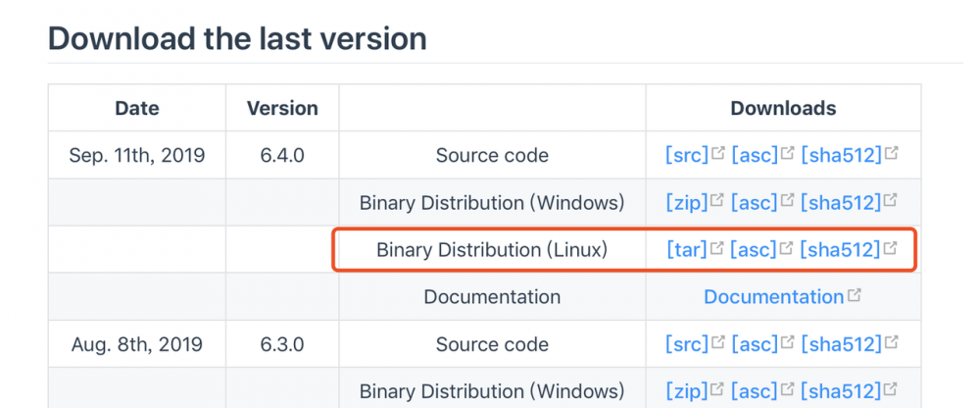
Task: Download the 6.4.0 Windows binary [zip]
Action: [x=686, y=203]
